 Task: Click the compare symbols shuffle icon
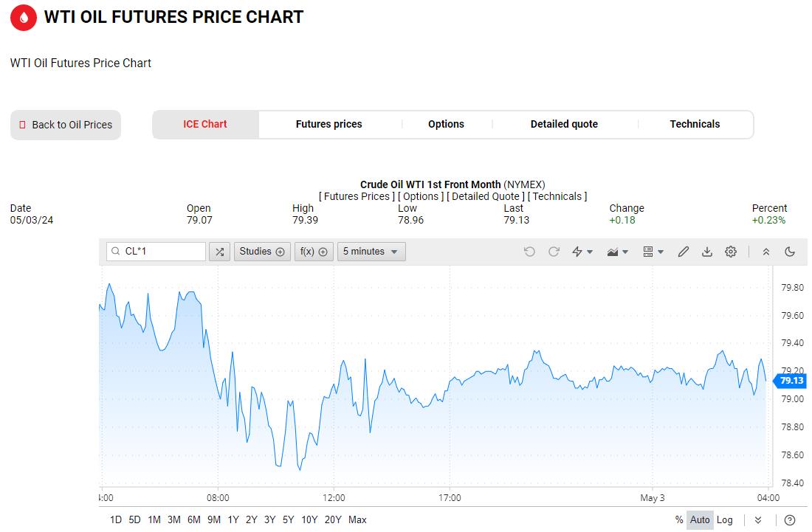pos(219,252)
